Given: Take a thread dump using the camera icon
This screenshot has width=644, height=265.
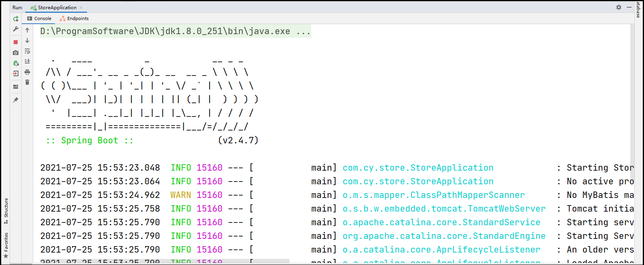Looking at the screenshot, I should tap(16, 53).
